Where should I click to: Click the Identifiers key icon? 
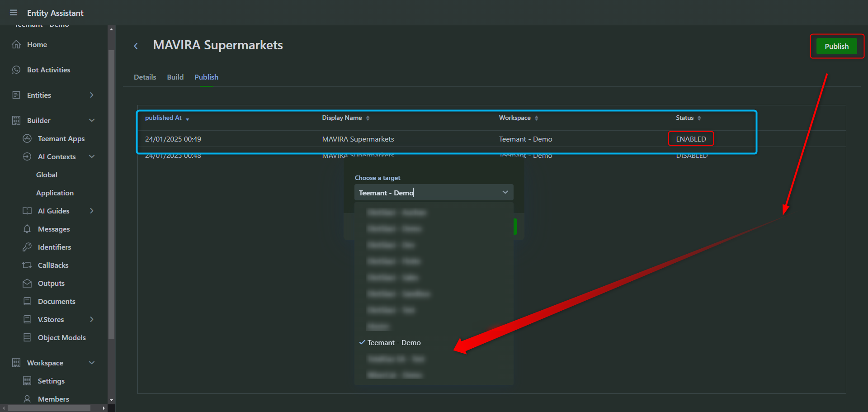27,247
